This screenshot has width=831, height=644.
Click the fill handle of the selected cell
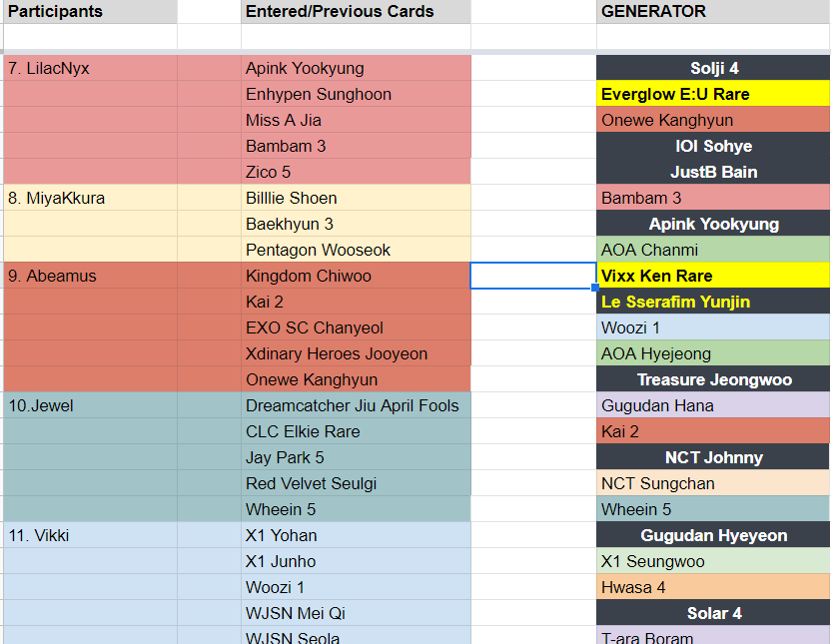[595, 288]
